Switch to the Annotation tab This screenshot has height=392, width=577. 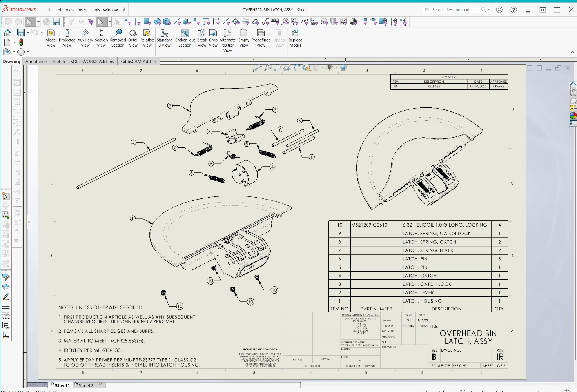point(36,62)
